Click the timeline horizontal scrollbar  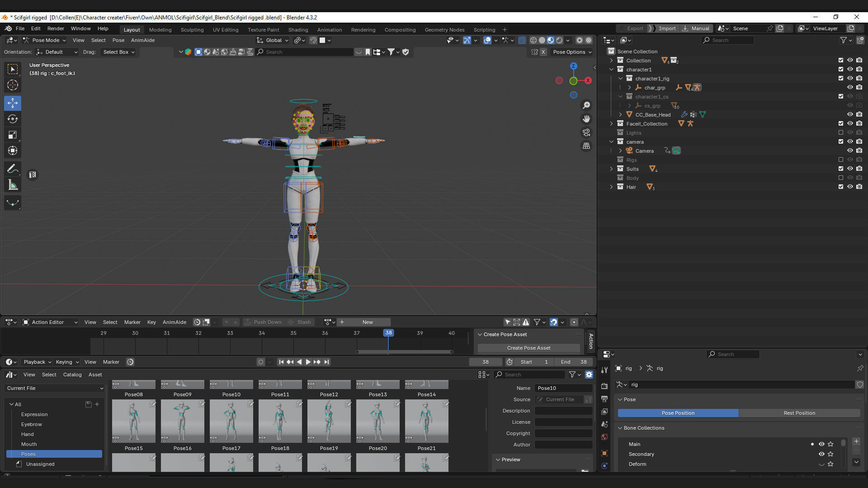[405, 352]
